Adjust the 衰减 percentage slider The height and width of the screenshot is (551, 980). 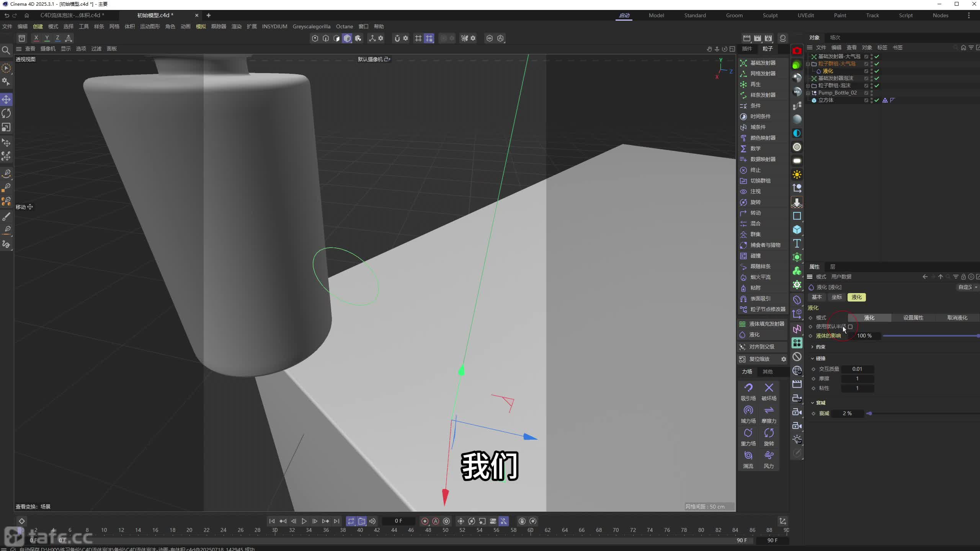pyautogui.click(x=923, y=414)
